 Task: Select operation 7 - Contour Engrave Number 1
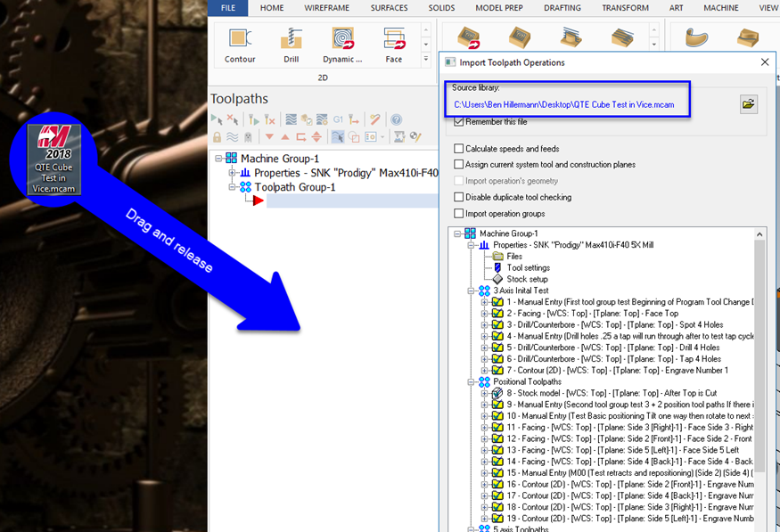point(618,371)
